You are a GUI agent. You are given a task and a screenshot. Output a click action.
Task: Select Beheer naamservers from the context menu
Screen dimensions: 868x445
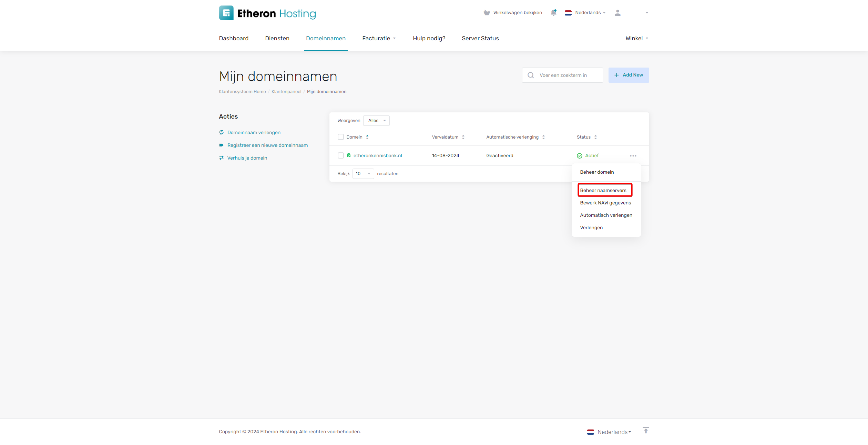603,190
